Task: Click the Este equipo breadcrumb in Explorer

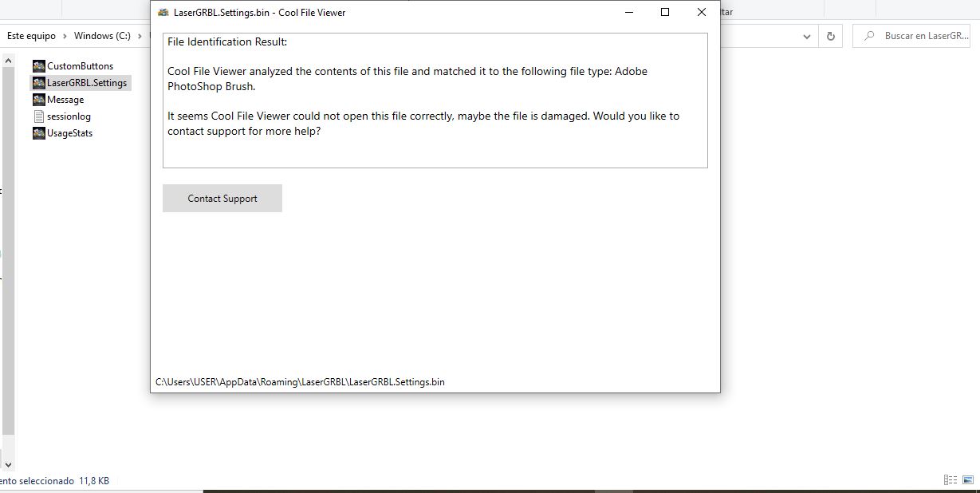Action: click(x=32, y=36)
